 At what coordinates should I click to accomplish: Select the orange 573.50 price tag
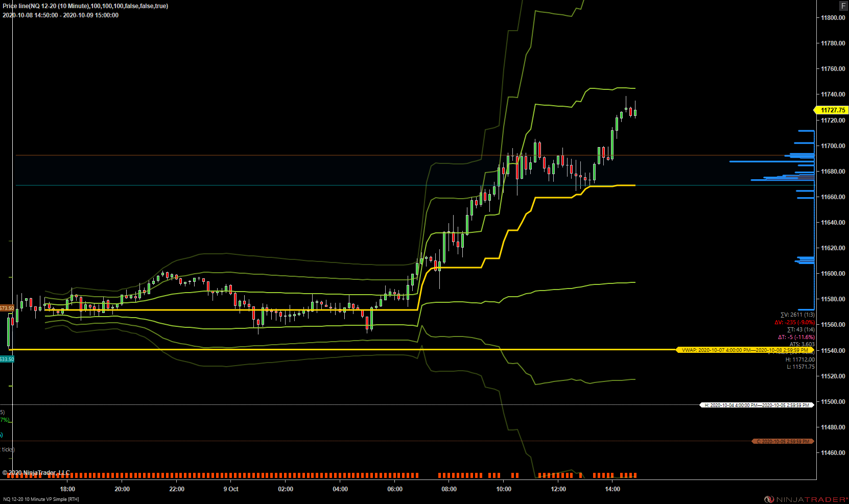7,308
